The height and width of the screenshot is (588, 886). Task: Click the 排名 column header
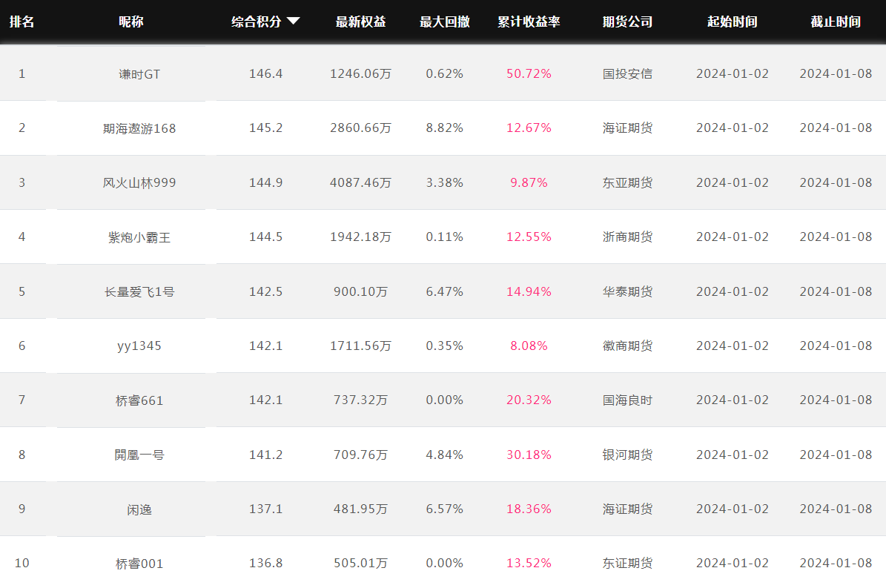22,22
